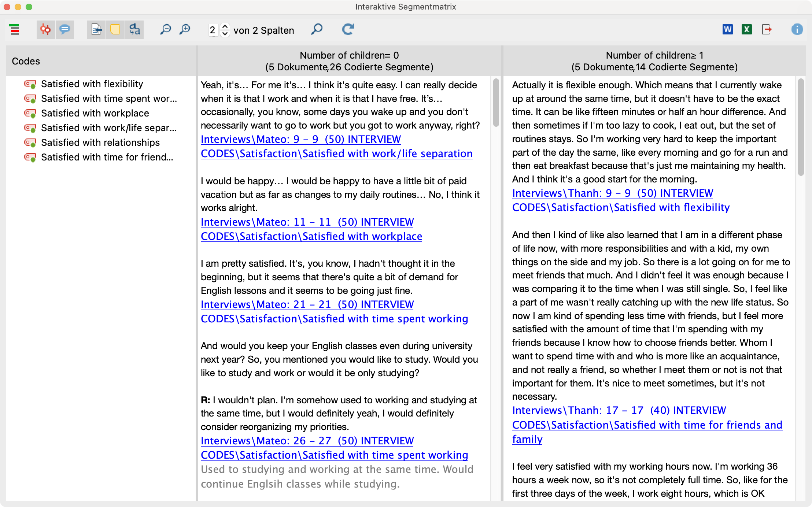Click the yellow memo note icon
This screenshot has width=812, height=507.
(x=115, y=30)
